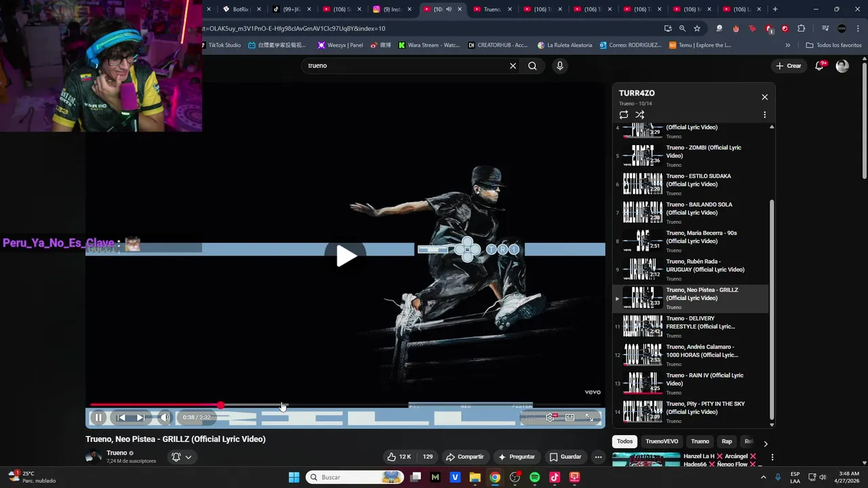The width and height of the screenshot is (868, 488).
Task: Open the Chrome extensions puzzle icon
Action: 802,28
